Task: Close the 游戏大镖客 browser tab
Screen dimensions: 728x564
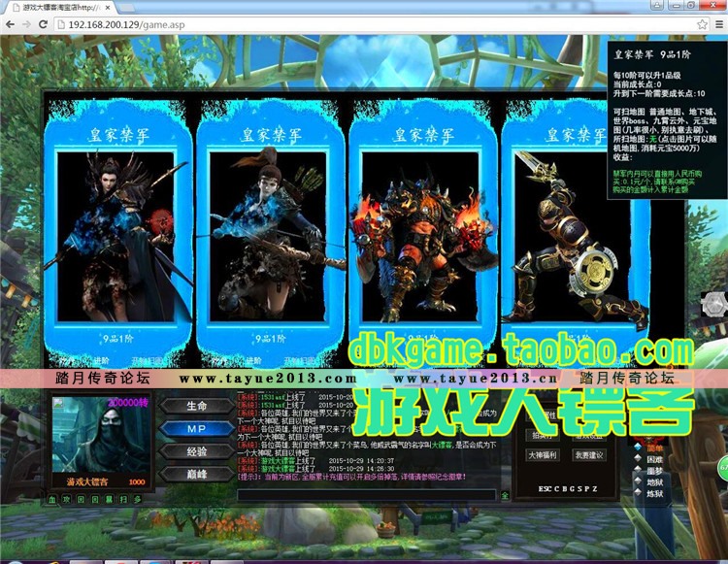Action: tap(108, 8)
